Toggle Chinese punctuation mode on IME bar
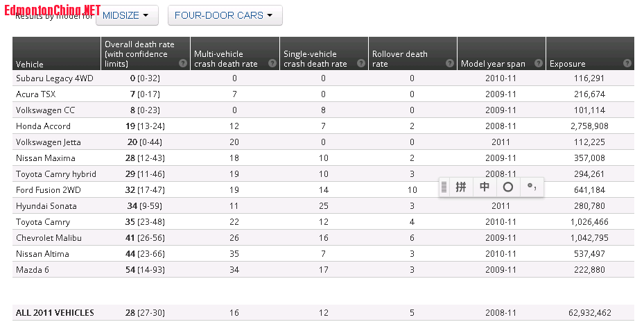The image size is (644, 322). point(532,187)
